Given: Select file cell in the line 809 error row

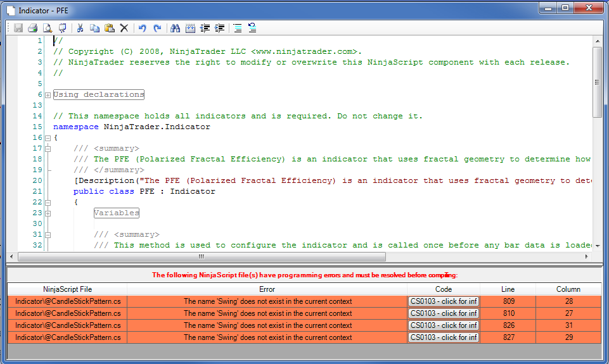Looking at the screenshot, I should 68,301.
